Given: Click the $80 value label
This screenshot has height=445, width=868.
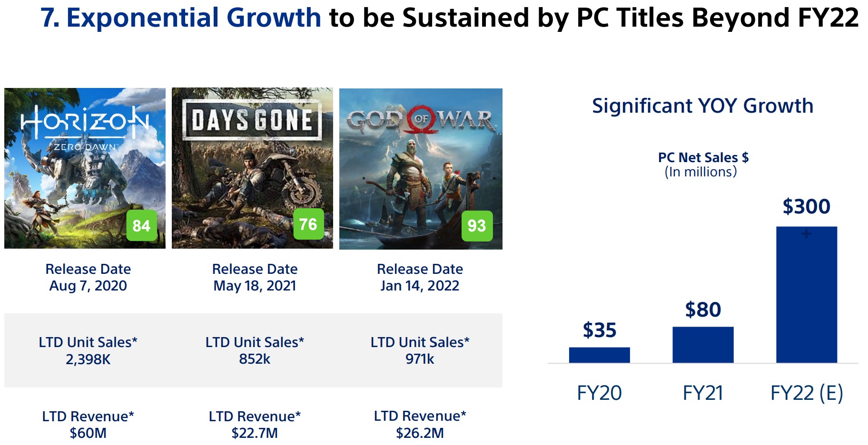Looking at the screenshot, I should [x=703, y=310].
